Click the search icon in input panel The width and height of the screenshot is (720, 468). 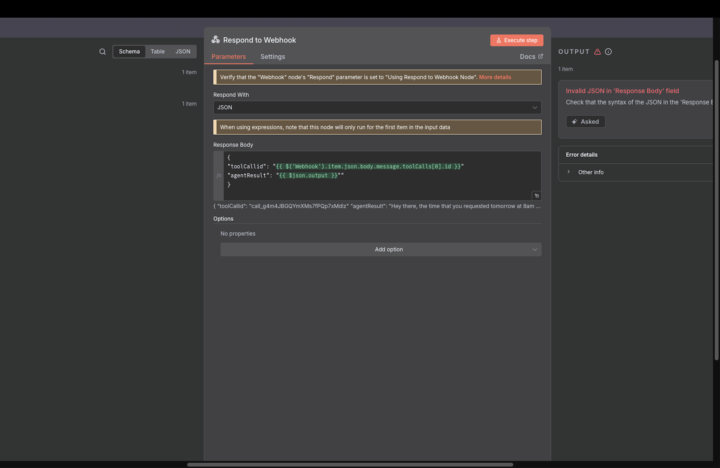point(102,52)
